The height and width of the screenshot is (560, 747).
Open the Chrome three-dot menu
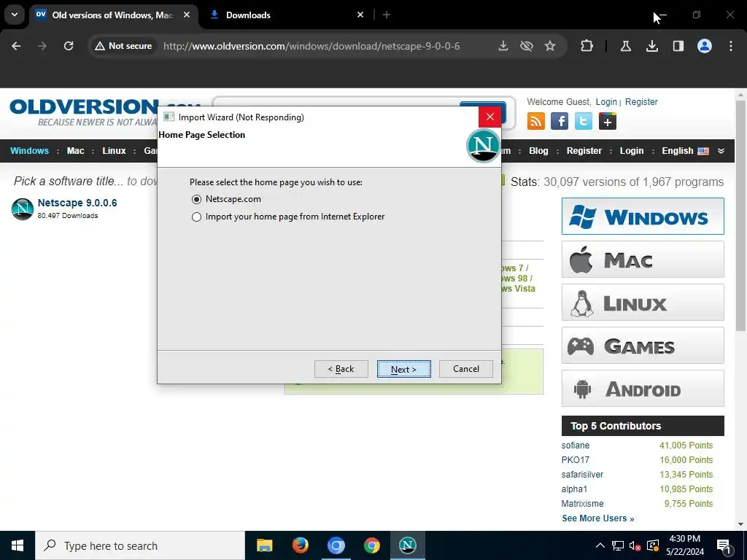click(x=731, y=46)
